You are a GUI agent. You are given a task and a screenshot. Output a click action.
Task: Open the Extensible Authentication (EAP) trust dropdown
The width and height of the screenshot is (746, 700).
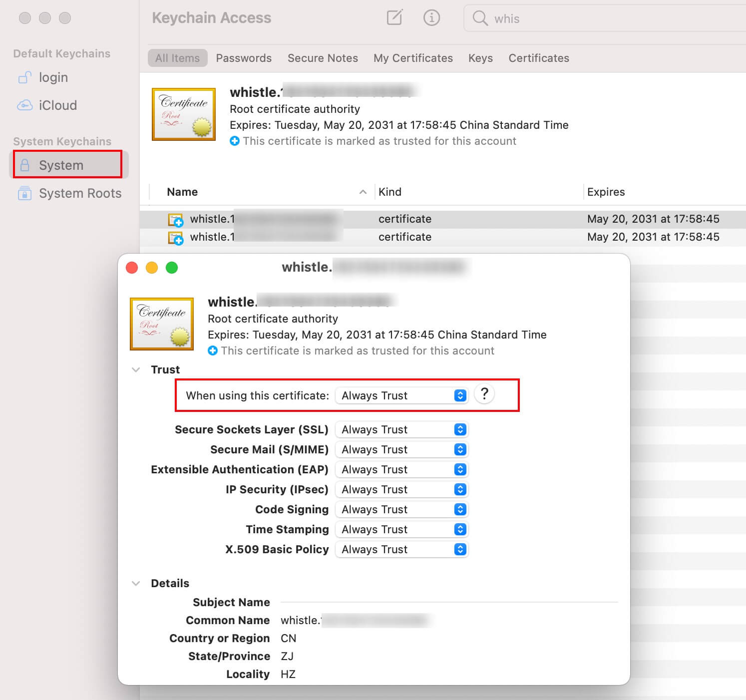tap(401, 469)
